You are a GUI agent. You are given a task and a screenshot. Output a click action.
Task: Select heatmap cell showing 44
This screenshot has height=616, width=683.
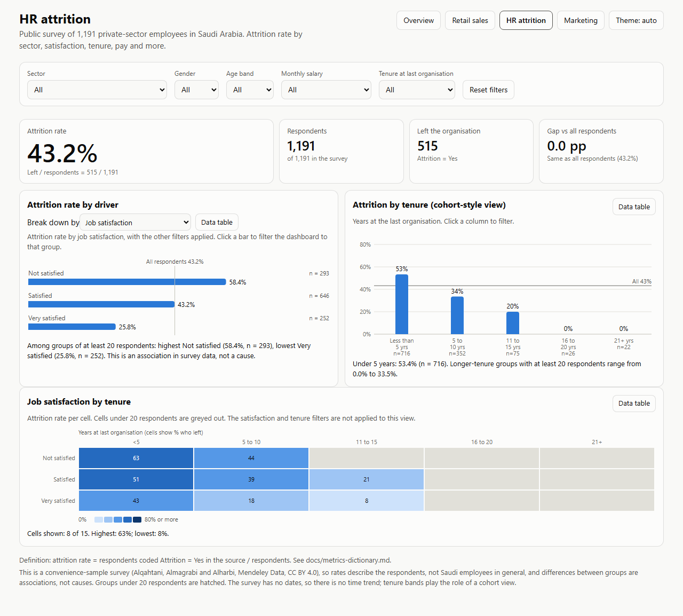[x=251, y=458]
